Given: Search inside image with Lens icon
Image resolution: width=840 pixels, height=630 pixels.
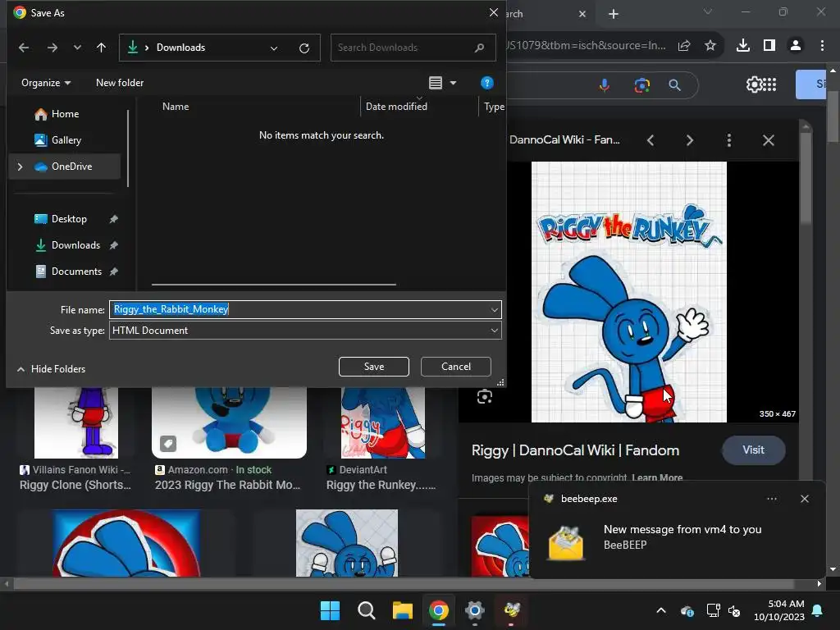Looking at the screenshot, I should (x=484, y=396).
